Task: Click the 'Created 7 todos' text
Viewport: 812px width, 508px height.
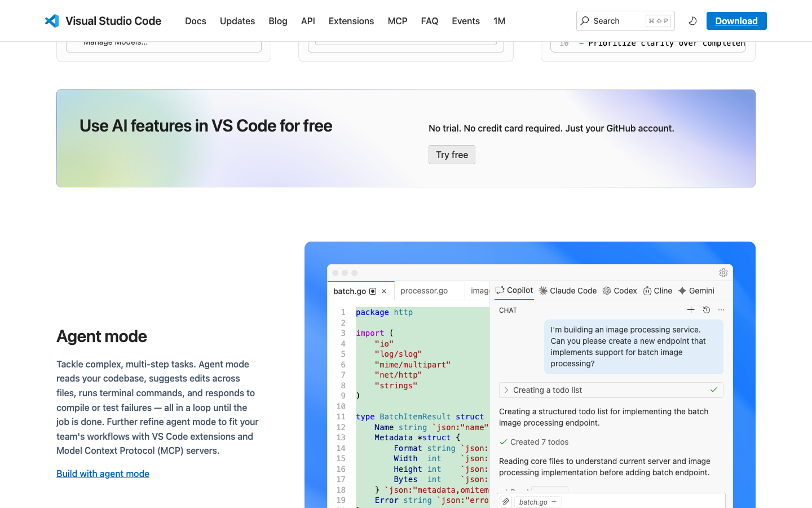Action: tap(539, 442)
